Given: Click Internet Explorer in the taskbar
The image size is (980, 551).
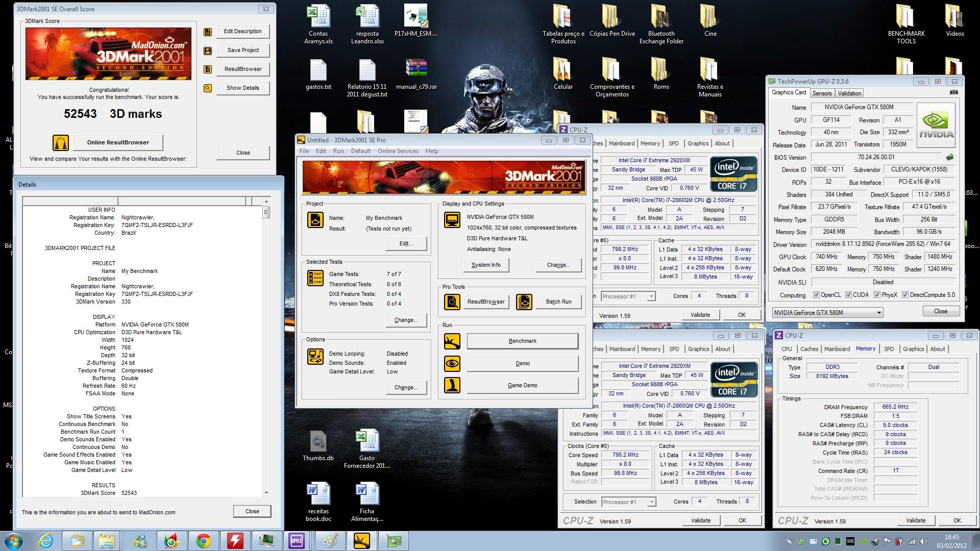Looking at the screenshot, I should (x=46, y=541).
